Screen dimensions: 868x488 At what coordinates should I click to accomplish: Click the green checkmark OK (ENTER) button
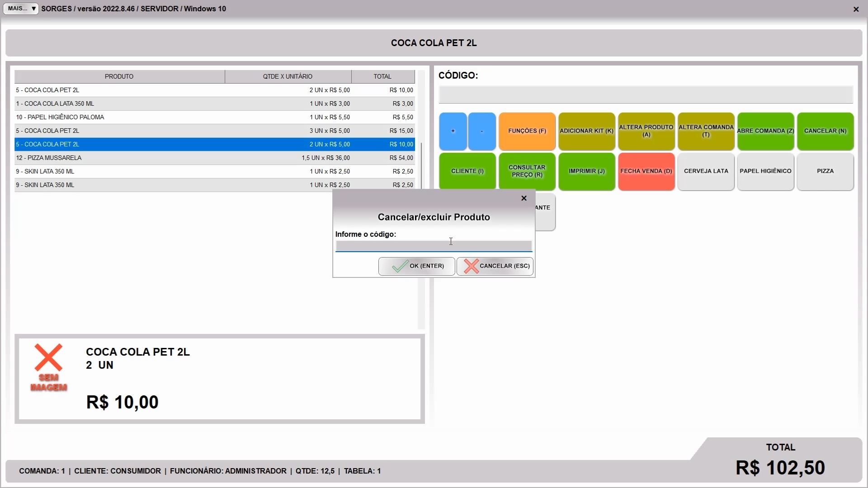(416, 266)
